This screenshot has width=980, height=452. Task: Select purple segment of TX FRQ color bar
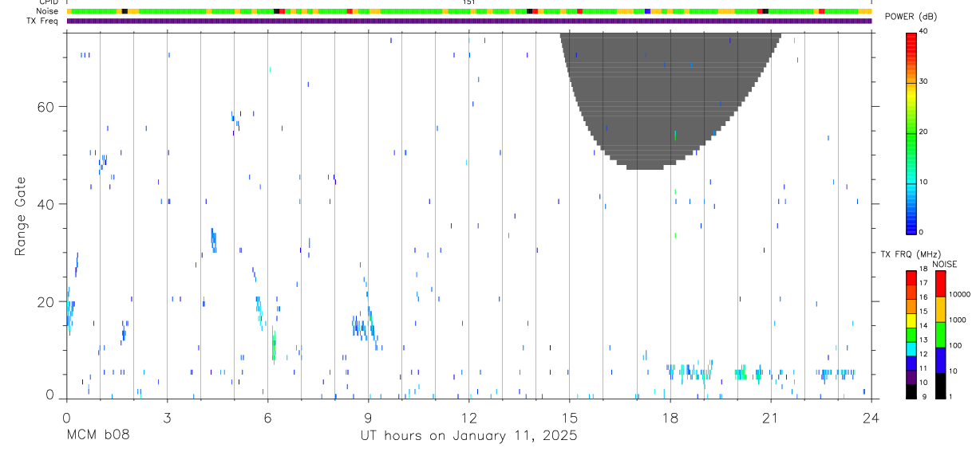[x=911, y=378]
